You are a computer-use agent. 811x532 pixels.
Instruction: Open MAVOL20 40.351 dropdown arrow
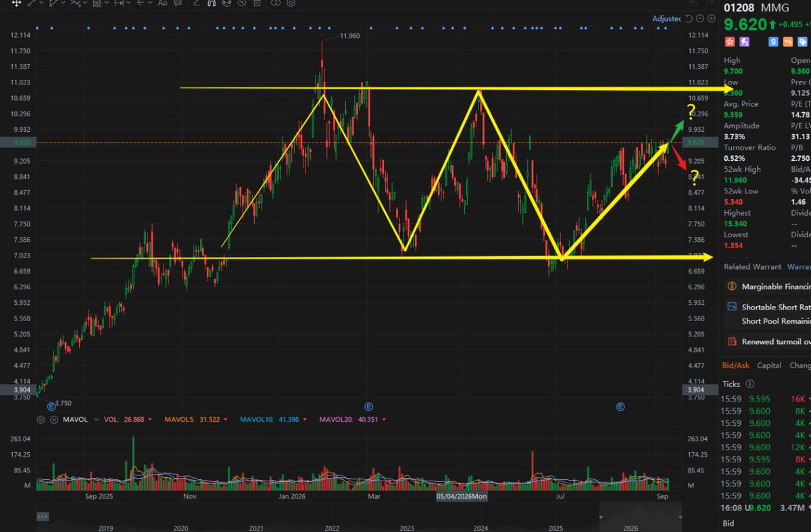384,420
